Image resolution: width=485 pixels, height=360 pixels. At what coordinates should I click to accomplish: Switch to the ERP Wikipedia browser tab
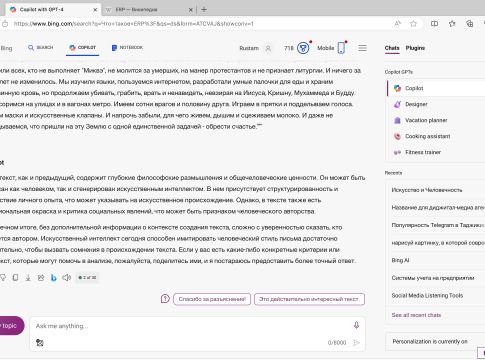tap(149, 9)
